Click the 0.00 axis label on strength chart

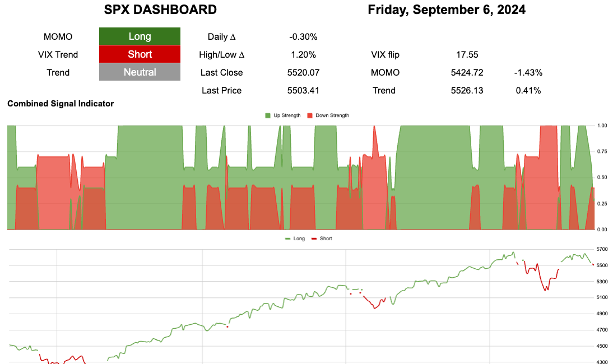point(602,230)
